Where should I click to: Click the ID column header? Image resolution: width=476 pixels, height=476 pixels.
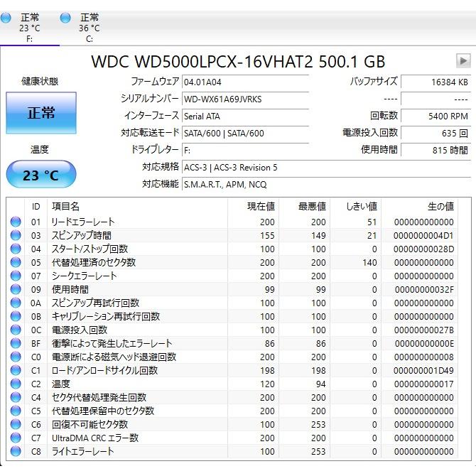[x=36, y=207]
